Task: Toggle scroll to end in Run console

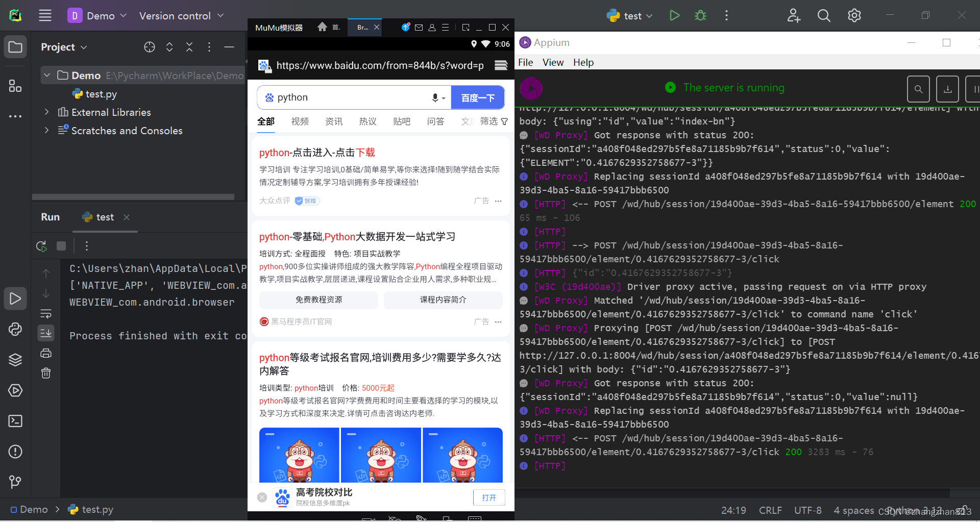Action: pyautogui.click(x=46, y=333)
